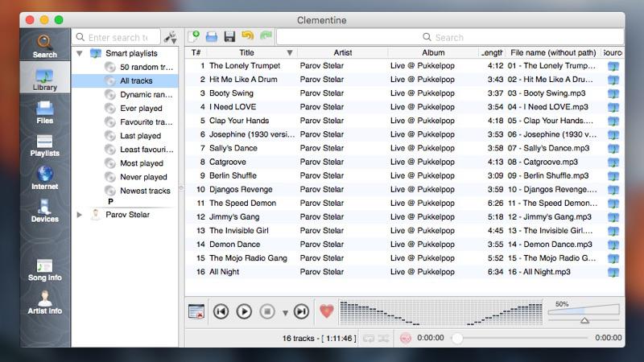Redo the playlist change
The height and width of the screenshot is (362, 644).
266,36
